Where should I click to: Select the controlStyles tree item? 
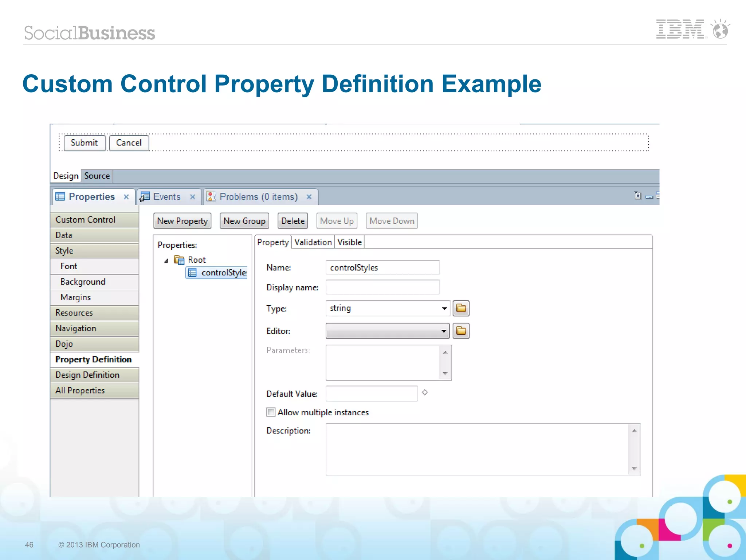click(217, 273)
